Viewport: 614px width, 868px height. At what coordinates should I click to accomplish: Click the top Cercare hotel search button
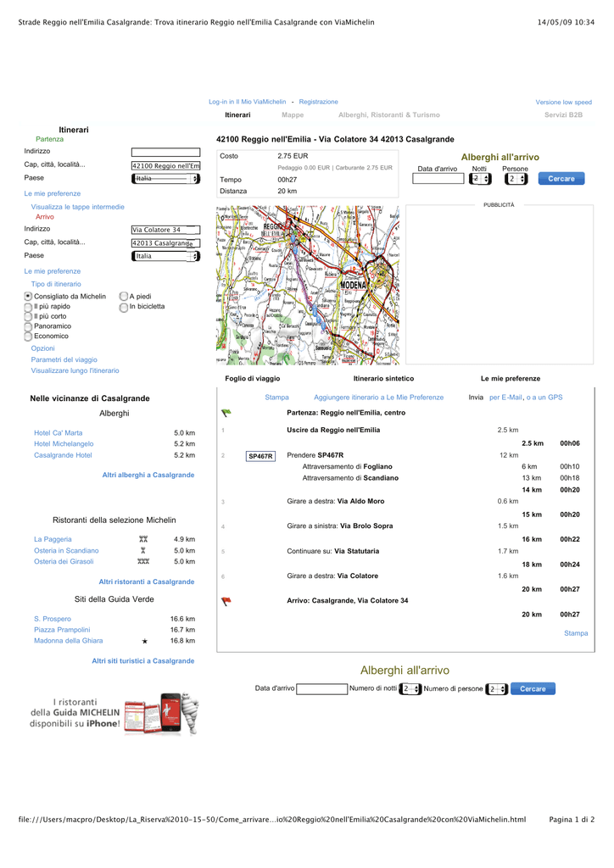pyautogui.click(x=561, y=179)
